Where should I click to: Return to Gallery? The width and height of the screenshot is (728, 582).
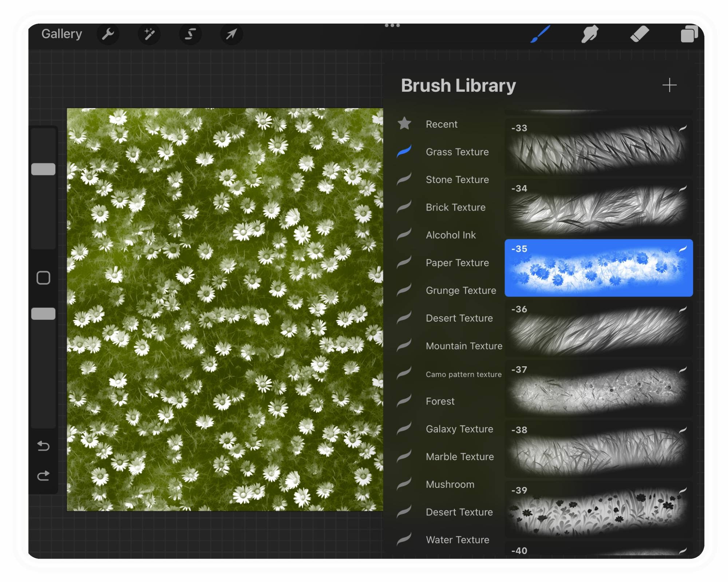(x=62, y=34)
